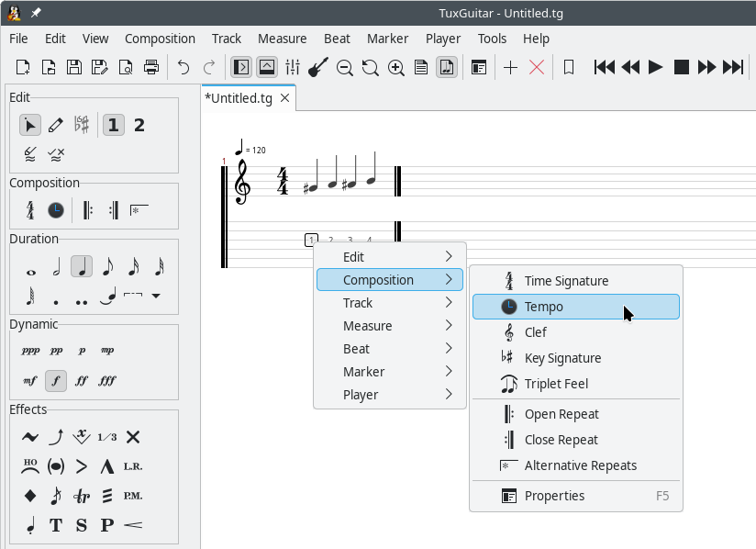
Task: Click the guitar instrument toolbar icon
Action: [x=318, y=67]
